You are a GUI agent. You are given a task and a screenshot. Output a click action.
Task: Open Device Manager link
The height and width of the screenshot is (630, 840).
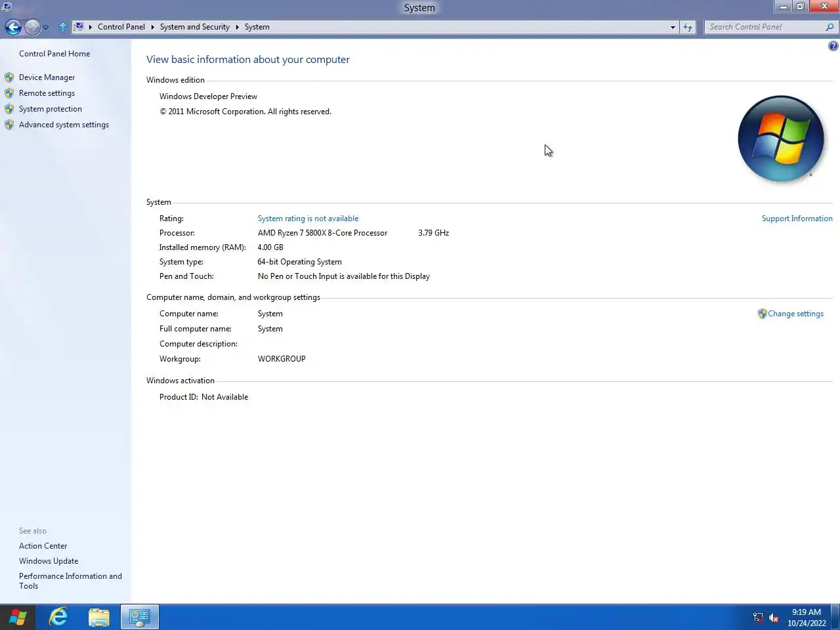tap(47, 77)
